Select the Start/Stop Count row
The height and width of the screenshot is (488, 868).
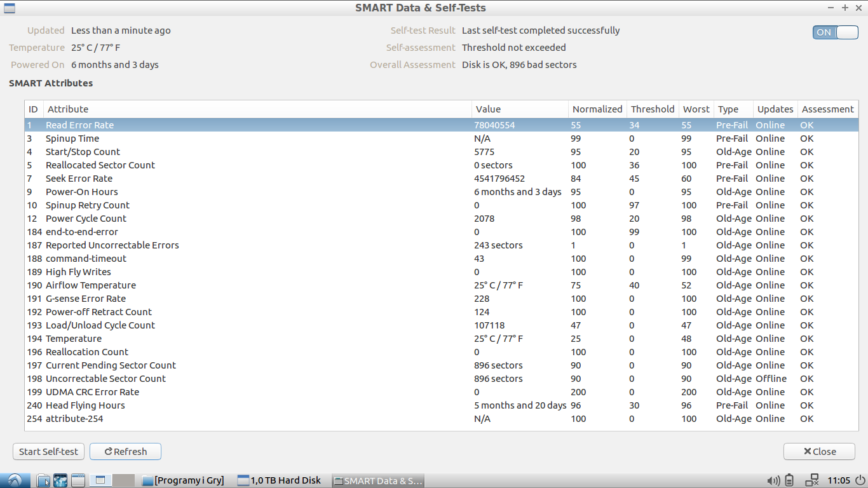click(x=441, y=152)
